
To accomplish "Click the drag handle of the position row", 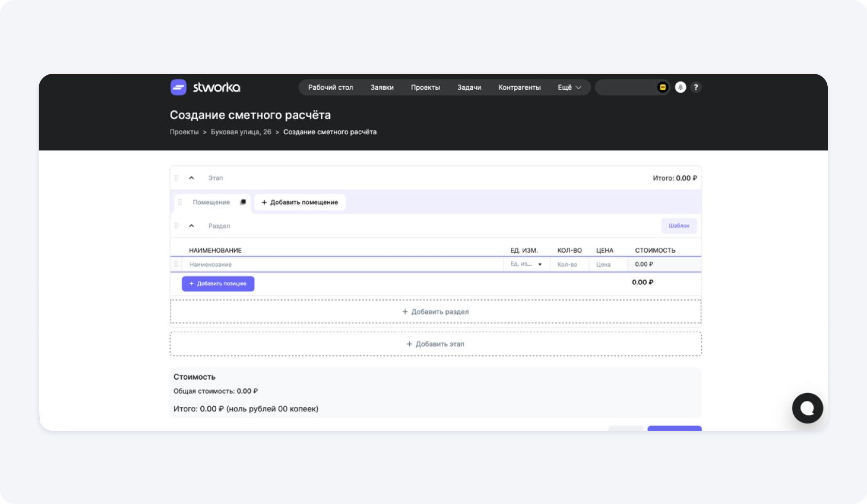I will point(176,264).
